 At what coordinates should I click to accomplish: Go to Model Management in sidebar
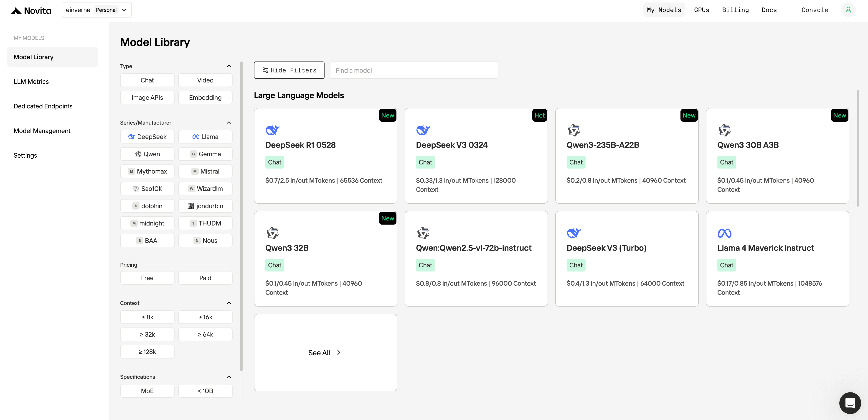(x=52, y=131)
